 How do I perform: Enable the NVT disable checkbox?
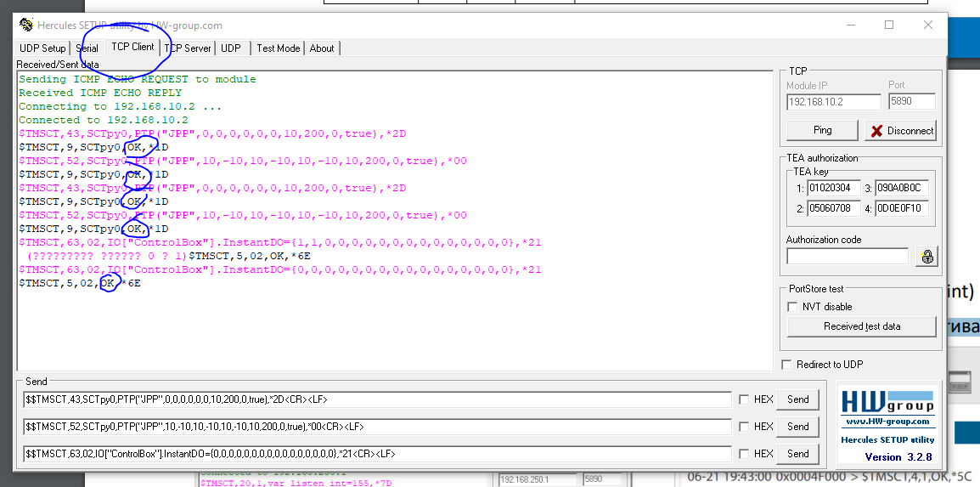click(793, 307)
